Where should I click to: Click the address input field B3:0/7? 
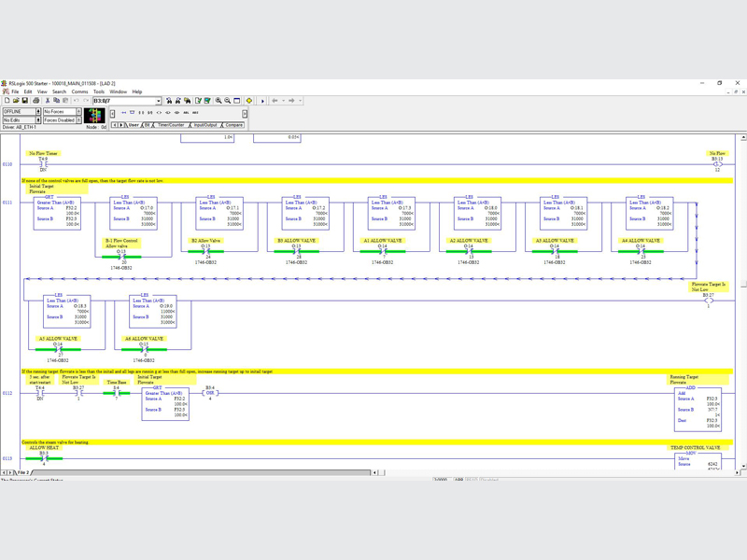[124, 101]
